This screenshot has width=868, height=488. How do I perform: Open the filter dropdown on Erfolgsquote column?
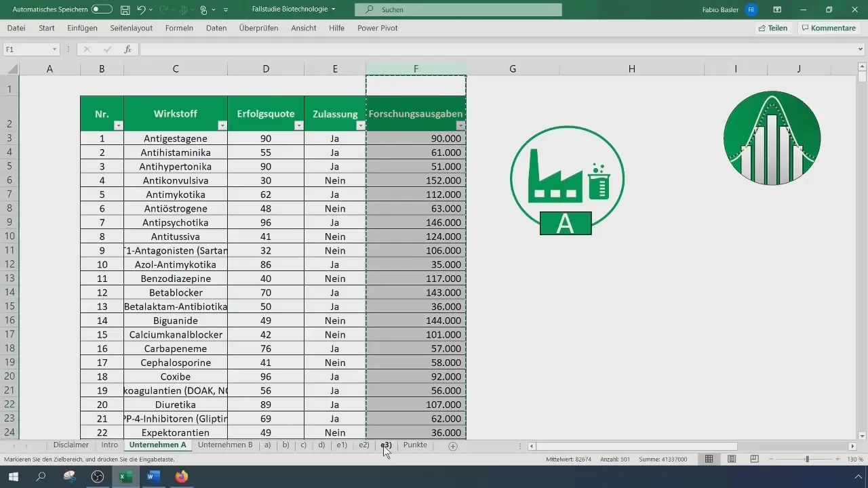tap(298, 125)
